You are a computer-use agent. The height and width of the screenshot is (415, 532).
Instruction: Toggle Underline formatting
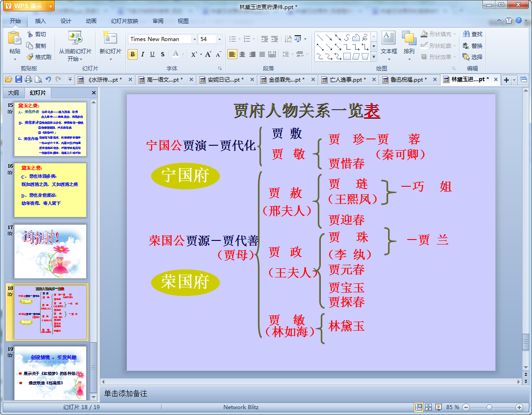153,54
